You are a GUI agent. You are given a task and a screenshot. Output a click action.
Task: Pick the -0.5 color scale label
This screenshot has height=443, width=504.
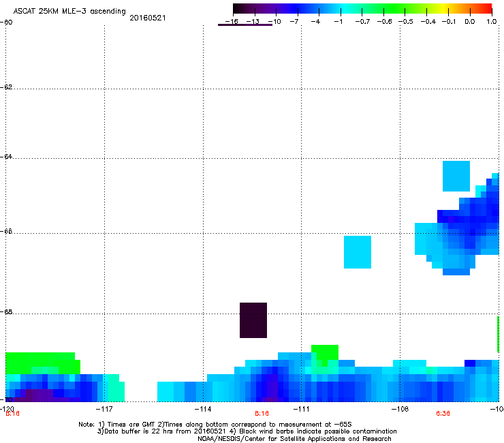pyautogui.click(x=406, y=22)
